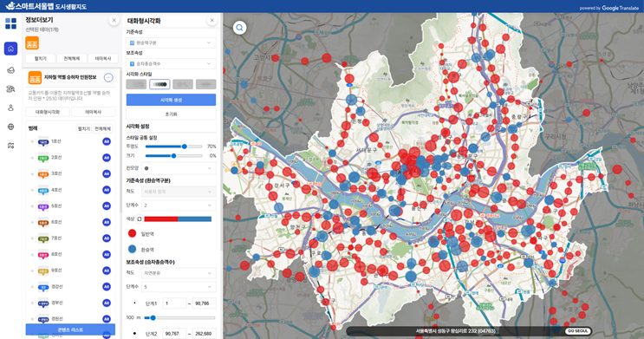
Task: Expand the 1호선 legend row plus sign
Action: (x=32, y=141)
